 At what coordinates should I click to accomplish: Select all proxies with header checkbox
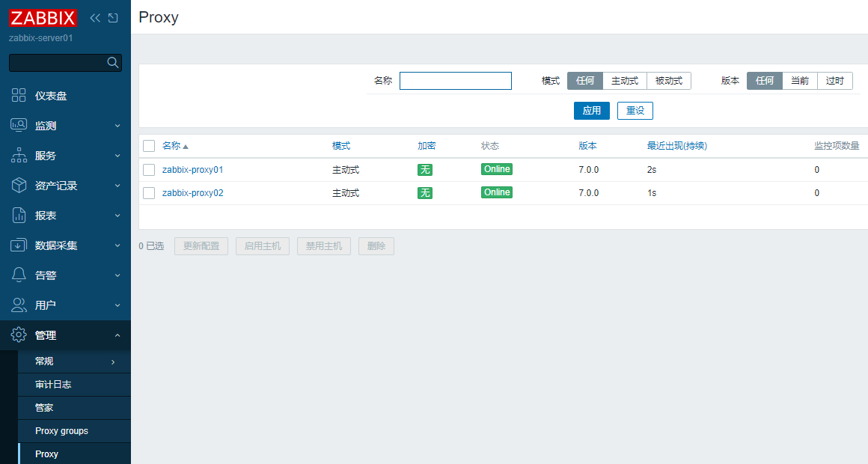click(x=147, y=145)
